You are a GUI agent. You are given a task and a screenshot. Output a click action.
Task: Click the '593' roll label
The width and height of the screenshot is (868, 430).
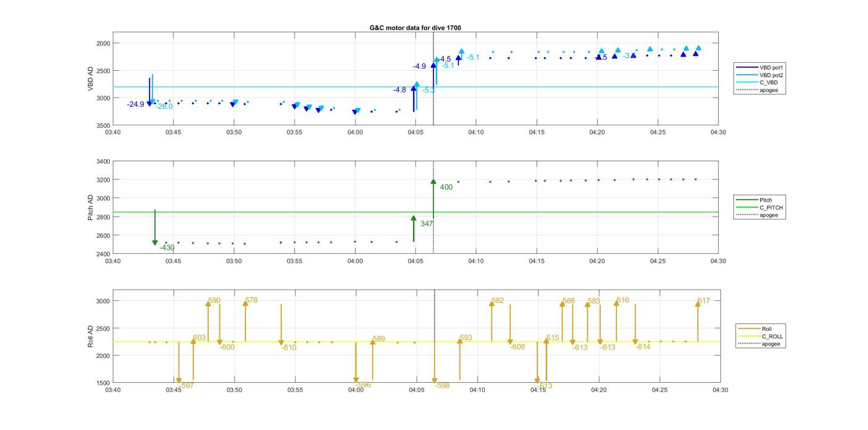pos(466,338)
